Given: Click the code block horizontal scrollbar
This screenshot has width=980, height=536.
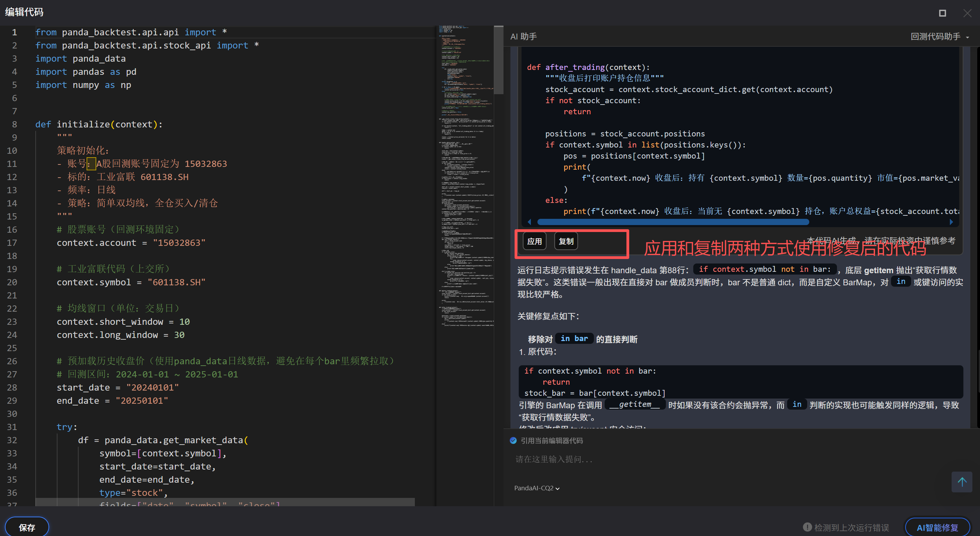Looking at the screenshot, I should (672, 222).
